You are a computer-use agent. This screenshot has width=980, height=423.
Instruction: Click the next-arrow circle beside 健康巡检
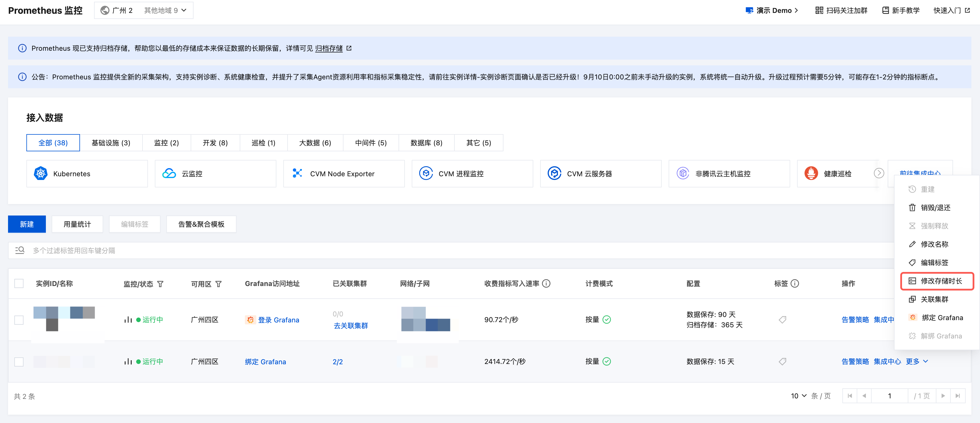879,173
